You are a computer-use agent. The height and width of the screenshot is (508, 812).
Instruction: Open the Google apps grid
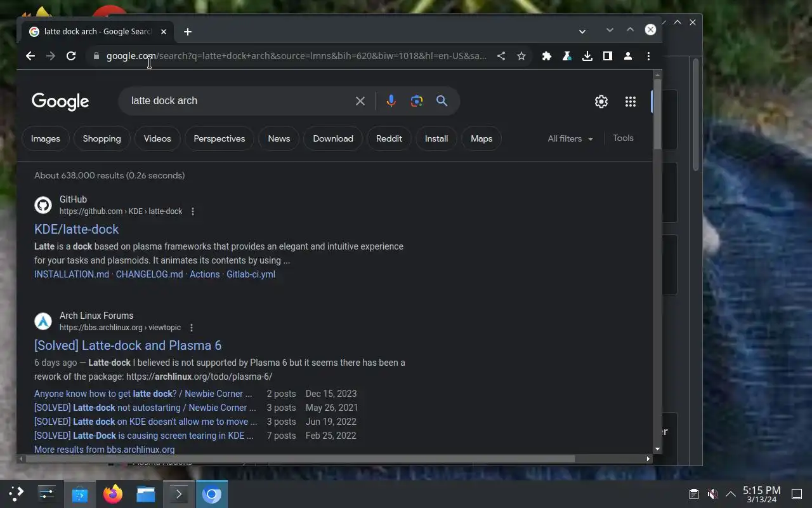click(631, 102)
